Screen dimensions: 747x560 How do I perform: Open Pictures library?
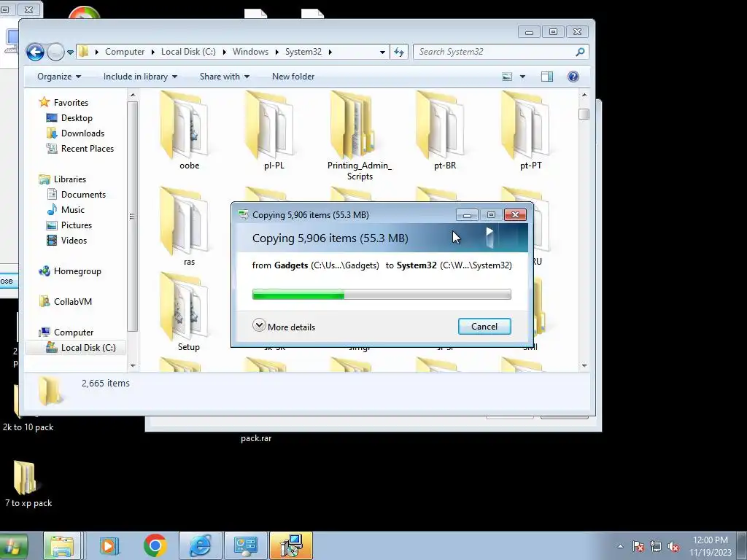coord(76,225)
